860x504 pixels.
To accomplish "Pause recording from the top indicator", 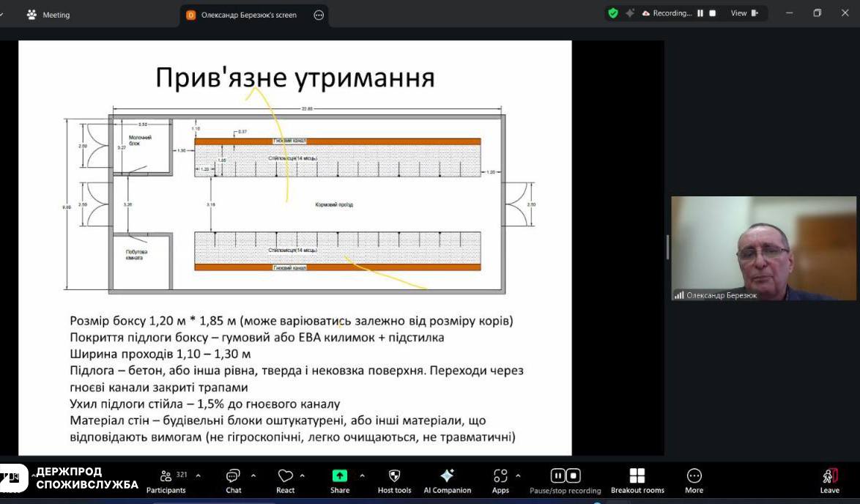I will [700, 13].
